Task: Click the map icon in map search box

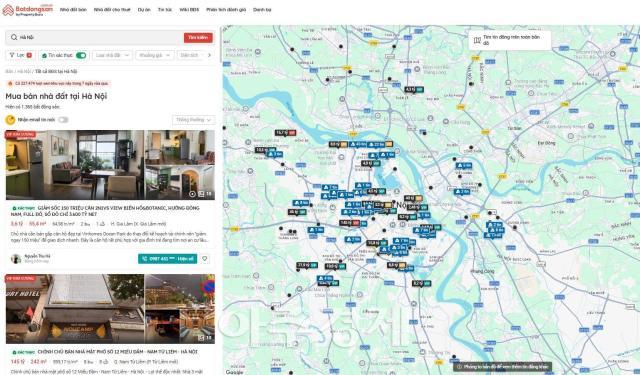Action: coord(477,40)
